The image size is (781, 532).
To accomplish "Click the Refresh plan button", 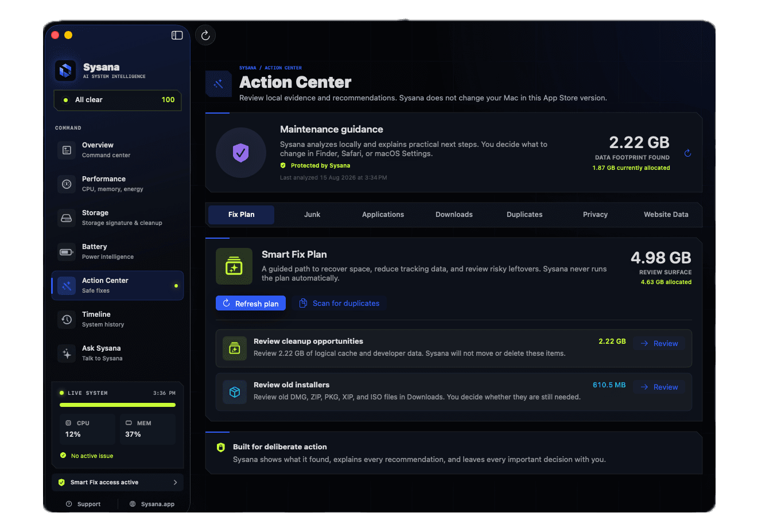I will (251, 304).
